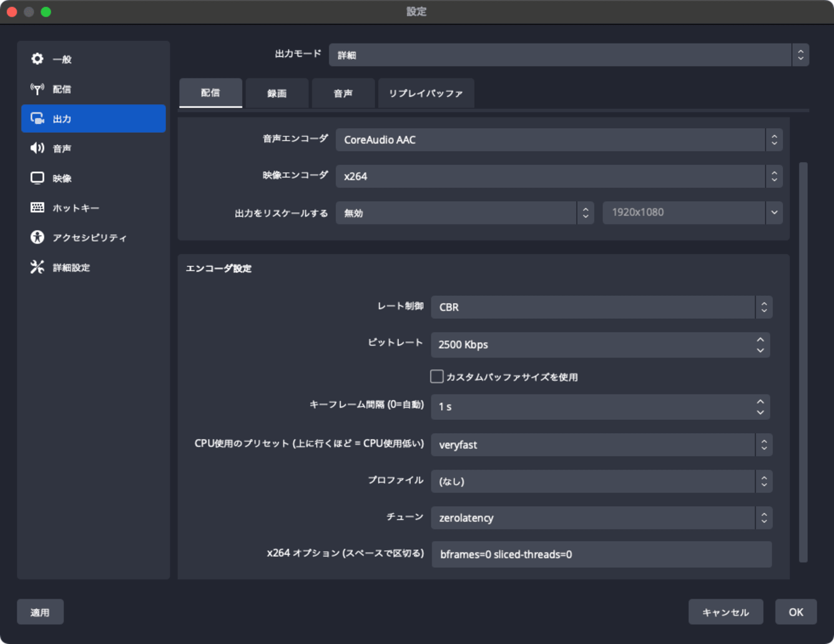This screenshot has width=834, height=644.
Task: Select the 配信 antenna icon in sidebar
Action: (x=37, y=89)
